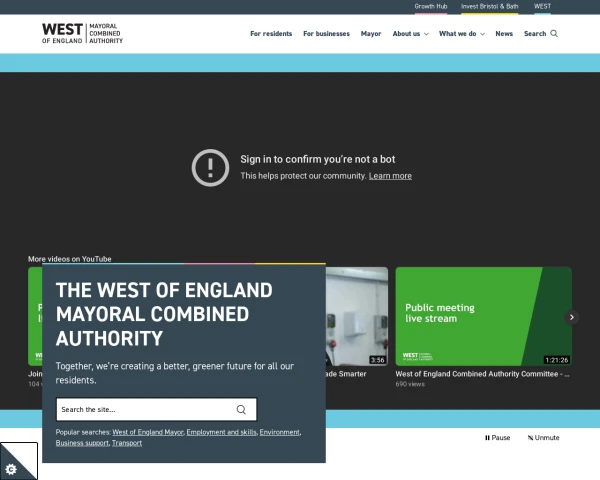Click the magnifier icon beside Search in header
Image resolution: width=600 pixels, height=480 pixels.
(x=554, y=34)
